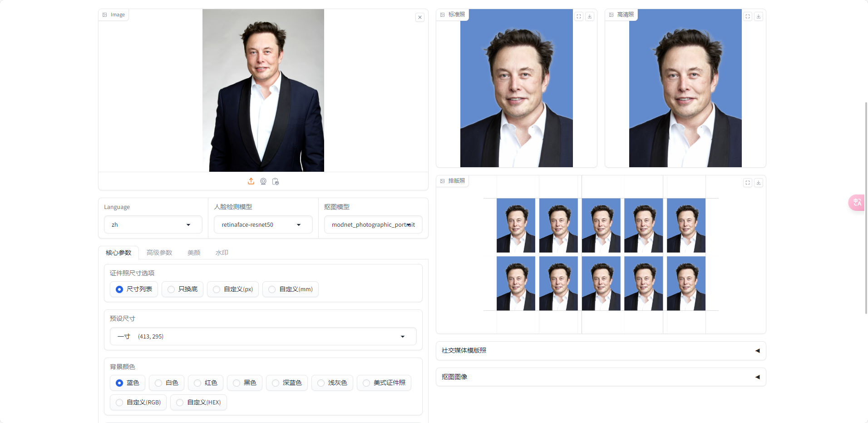868x423 pixels.
Task: Choose 美式证件照 background option
Action: pyautogui.click(x=384, y=383)
